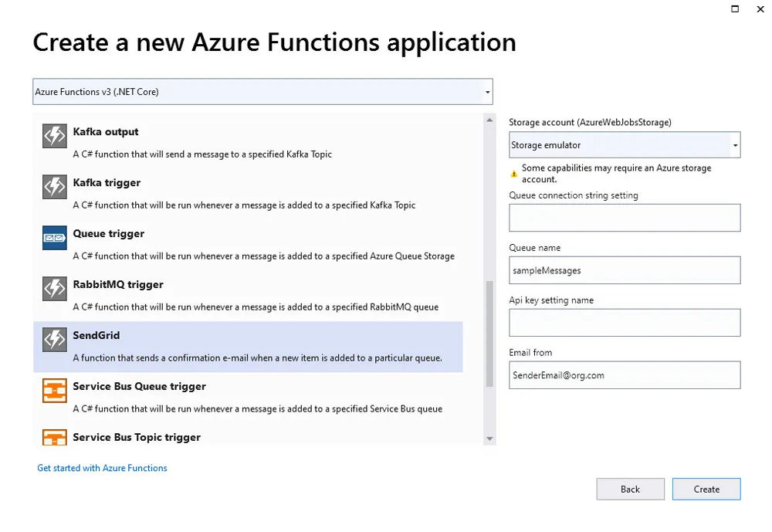772x532 pixels.
Task: Open Get started with Azure Functions link
Action: click(x=102, y=468)
